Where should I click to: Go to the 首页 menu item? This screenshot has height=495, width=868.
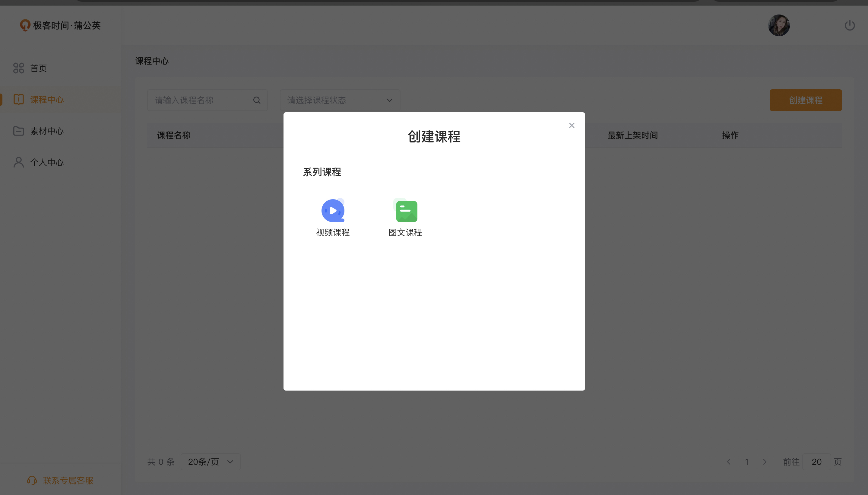tap(38, 68)
